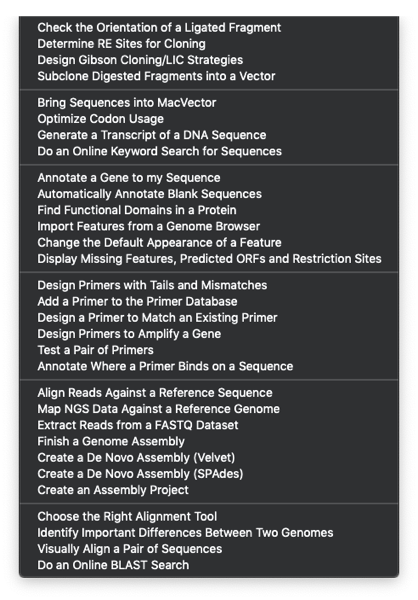Select Automatically Annotate Blank Sequences

[x=209, y=194]
